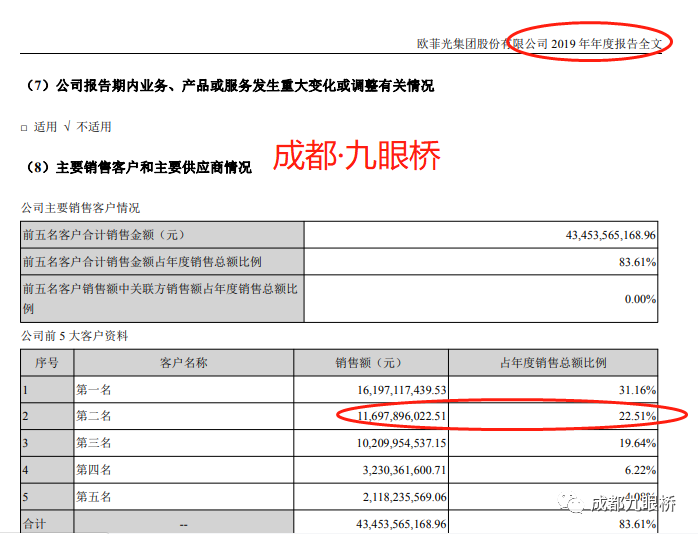Click the 0.00% related-party ratio value
This screenshot has width=698, height=534.
640,299
